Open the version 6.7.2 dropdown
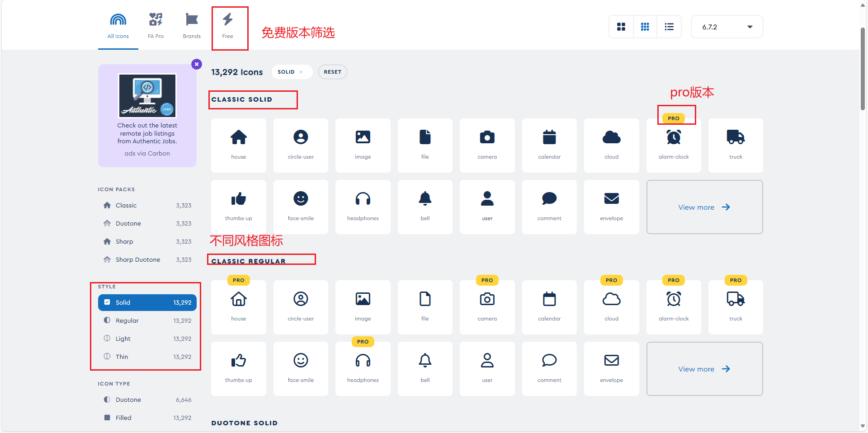The height and width of the screenshot is (433, 868). tap(726, 27)
